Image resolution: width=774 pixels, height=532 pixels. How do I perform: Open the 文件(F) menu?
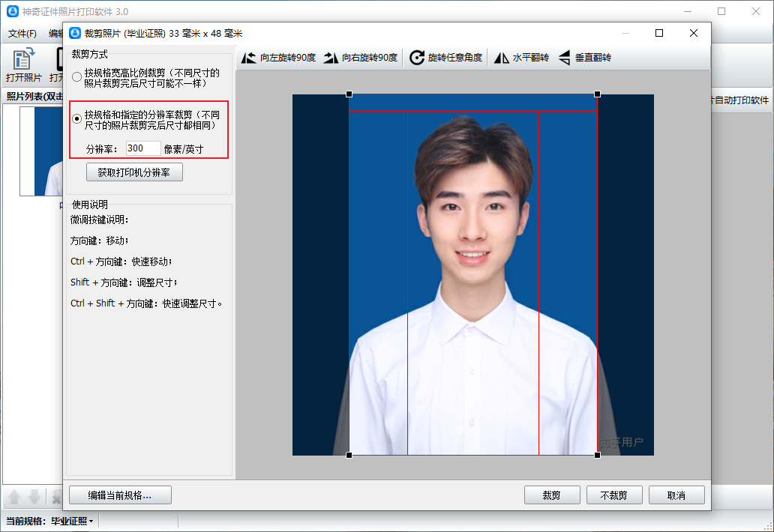click(x=22, y=34)
